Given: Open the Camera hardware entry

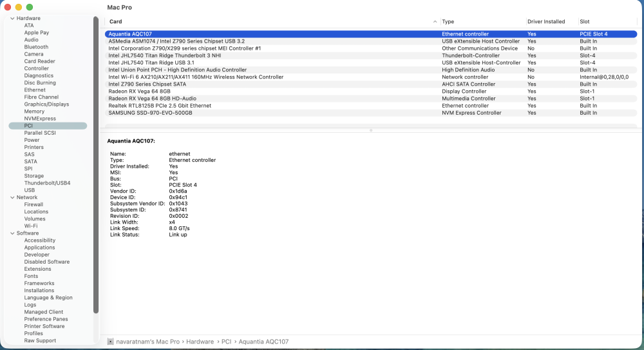Looking at the screenshot, I should (x=33, y=54).
